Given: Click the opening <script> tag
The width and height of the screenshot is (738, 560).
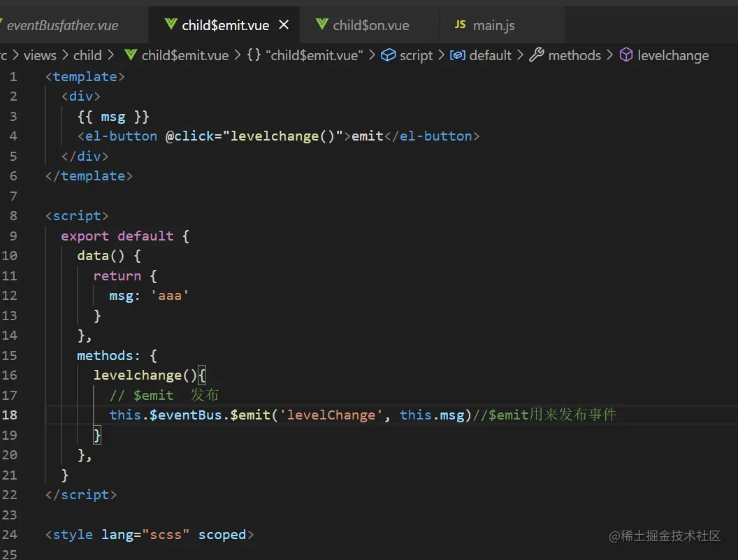Looking at the screenshot, I should tap(77, 216).
